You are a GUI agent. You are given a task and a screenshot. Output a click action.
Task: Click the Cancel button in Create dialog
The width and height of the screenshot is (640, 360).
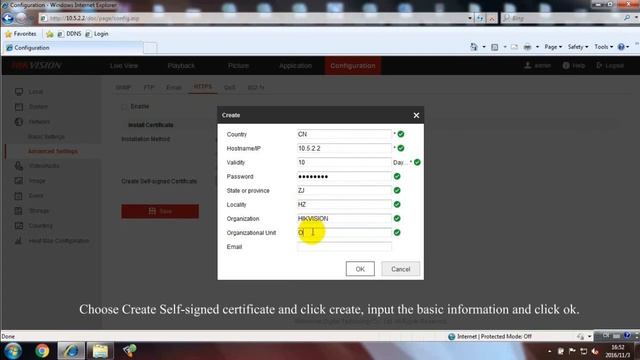[400, 269]
